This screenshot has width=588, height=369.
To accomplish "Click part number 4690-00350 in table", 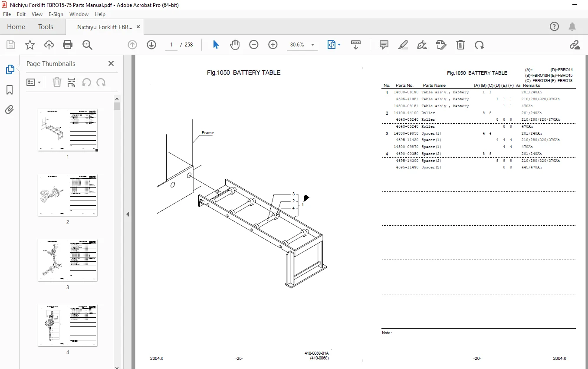I will pos(407,154).
